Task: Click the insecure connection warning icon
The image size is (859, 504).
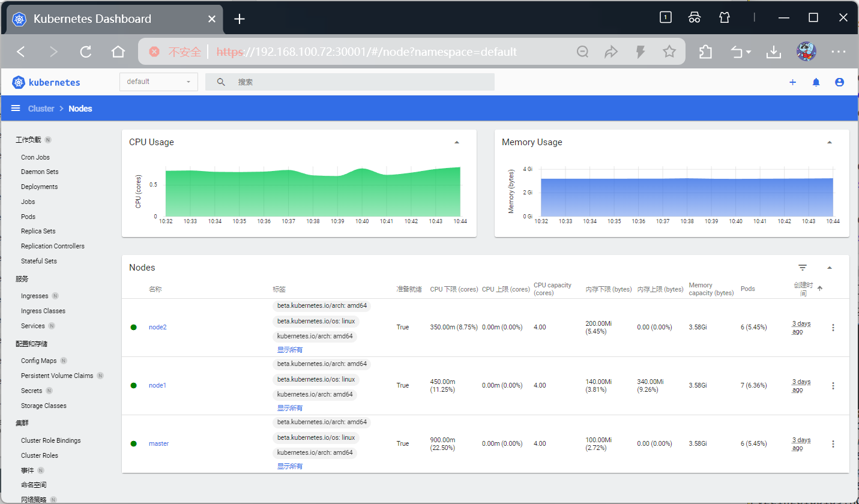Action: click(154, 52)
